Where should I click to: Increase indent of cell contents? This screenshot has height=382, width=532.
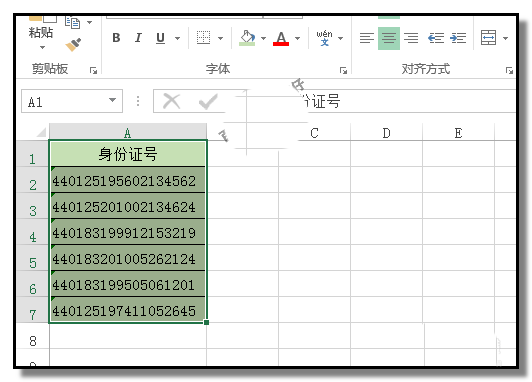(458, 38)
